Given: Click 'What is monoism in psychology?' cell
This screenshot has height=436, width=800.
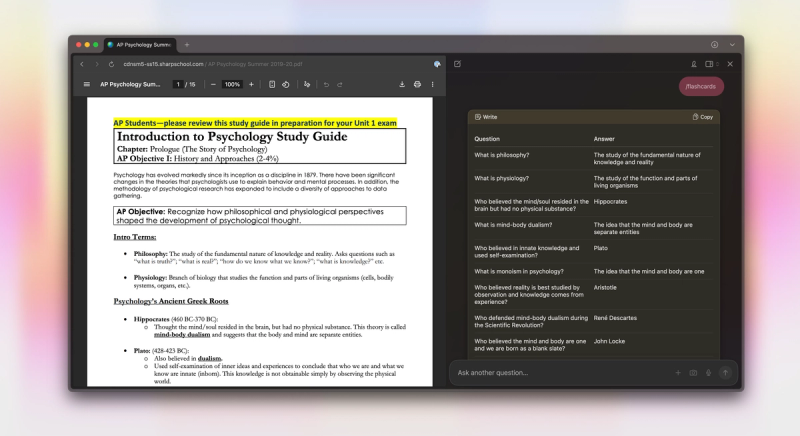Looking at the screenshot, I should [519, 272].
